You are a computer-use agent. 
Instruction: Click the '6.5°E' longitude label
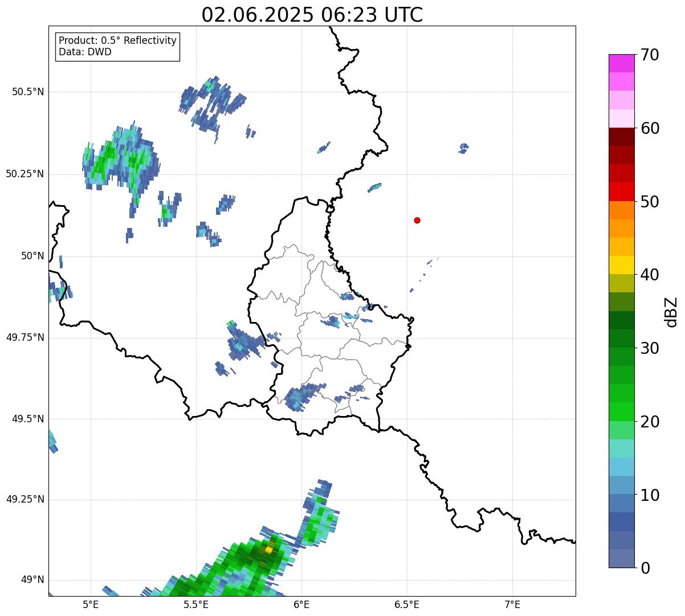(407, 605)
